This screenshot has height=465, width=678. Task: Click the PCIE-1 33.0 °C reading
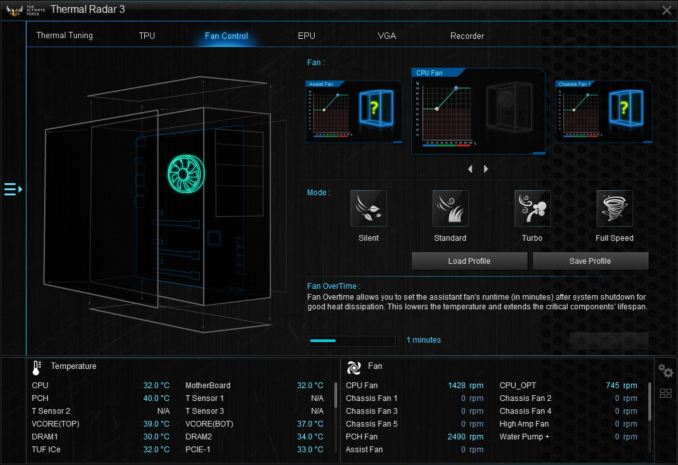pyautogui.click(x=310, y=449)
